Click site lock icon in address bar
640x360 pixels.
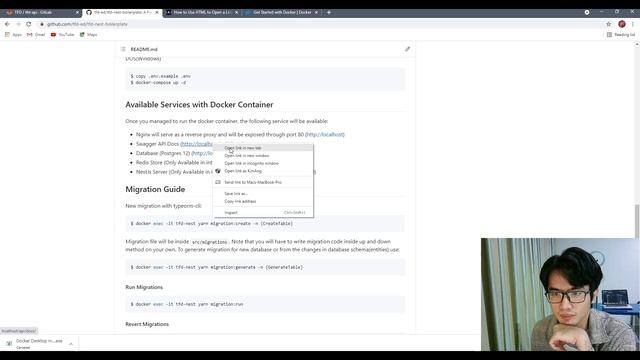coord(42,24)
